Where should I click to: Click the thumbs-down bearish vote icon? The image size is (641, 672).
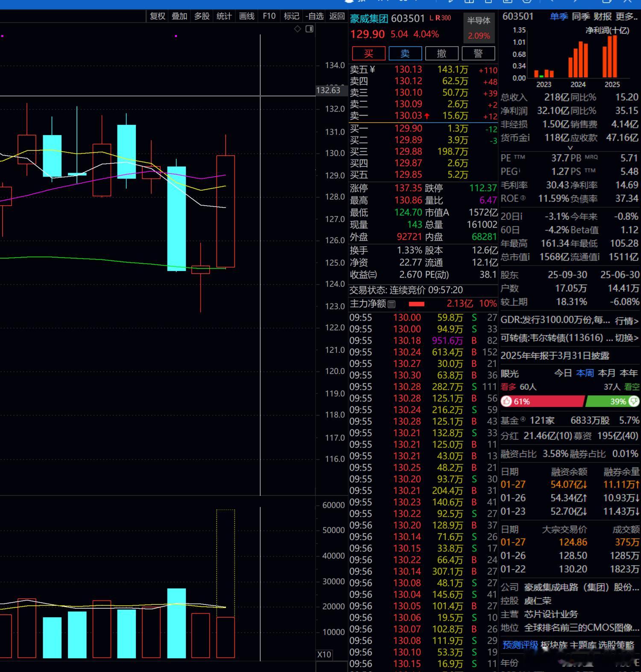click(x=634, y=401)
